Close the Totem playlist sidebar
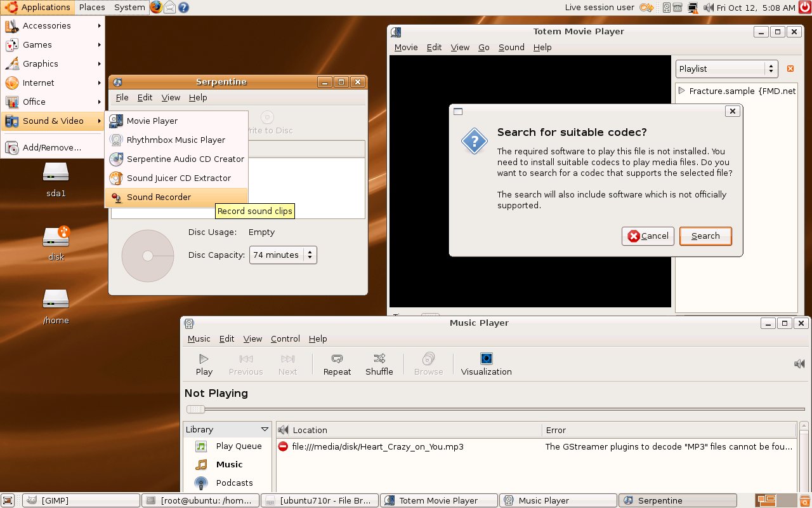 (x=790, y=69)
